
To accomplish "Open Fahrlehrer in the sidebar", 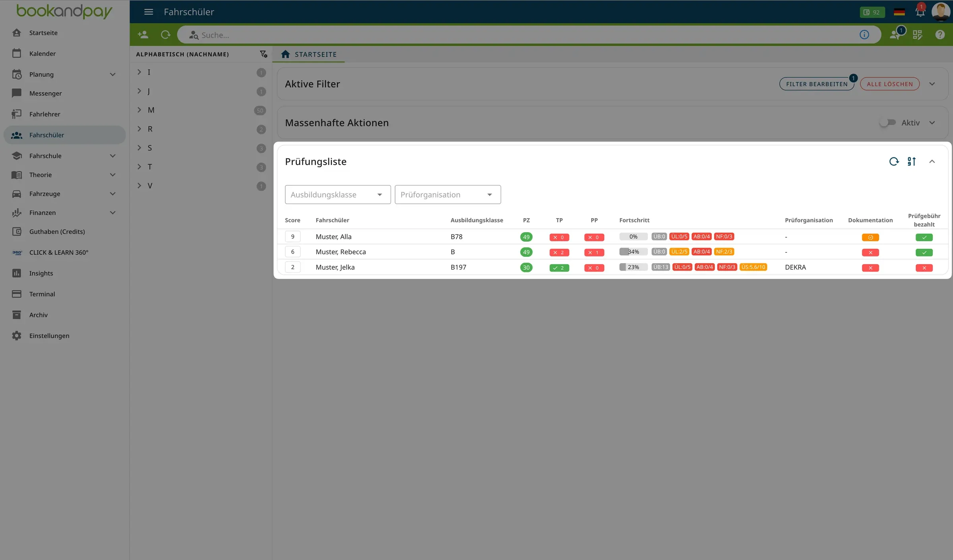I will click(64, 114).
